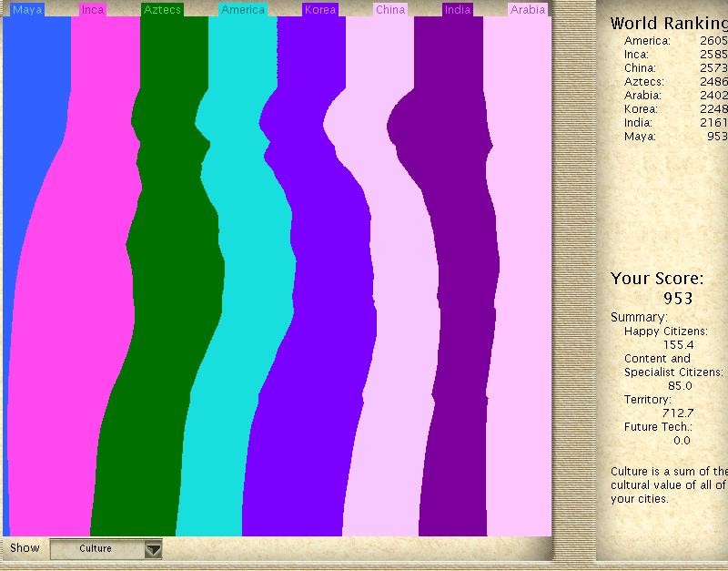Select the China civilization header label

pyautogui.click(x=389, y=10)
